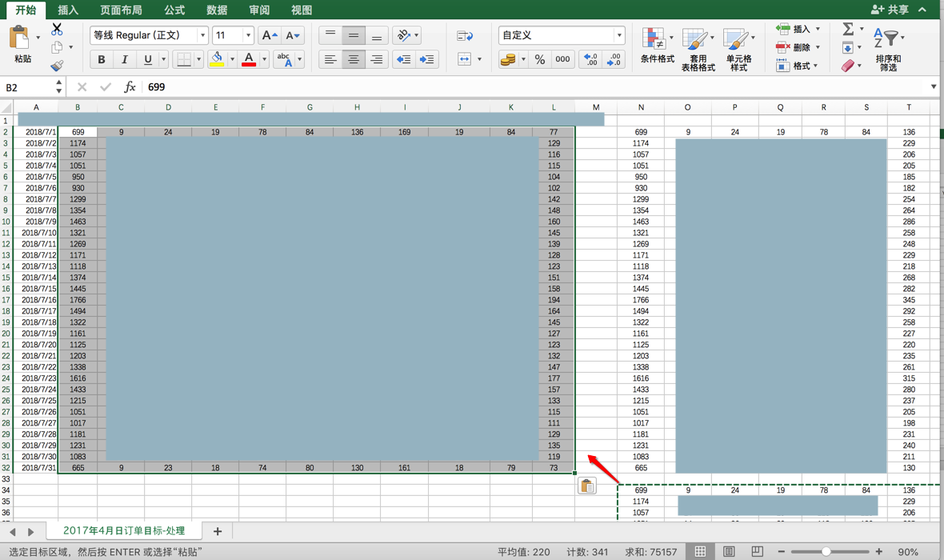944x560 pixels.
Task: Increase font size with larger A icon
Action: click(269, 35)
